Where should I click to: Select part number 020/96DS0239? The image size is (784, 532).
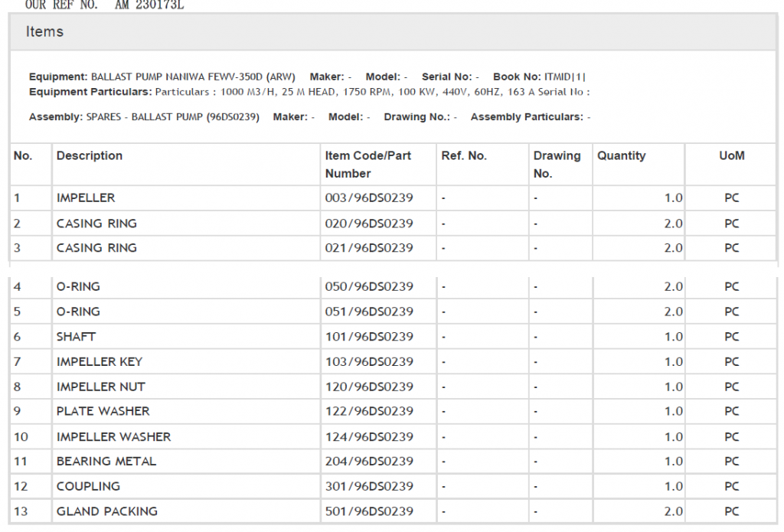[x=369, y=224]
